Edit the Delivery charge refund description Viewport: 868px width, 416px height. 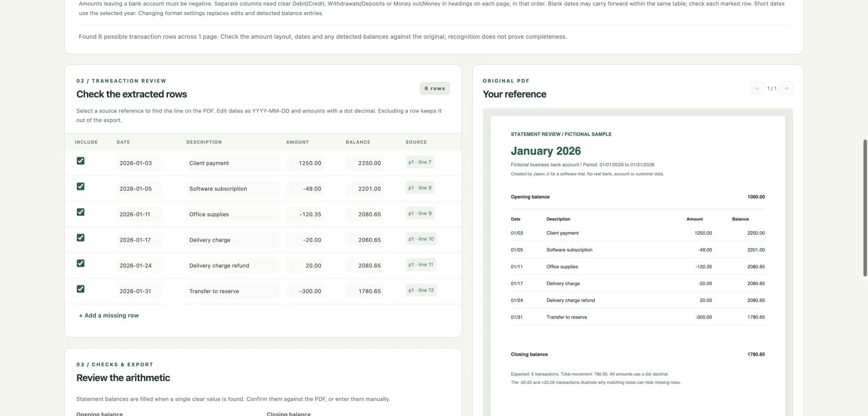click(x=232, y=266)
